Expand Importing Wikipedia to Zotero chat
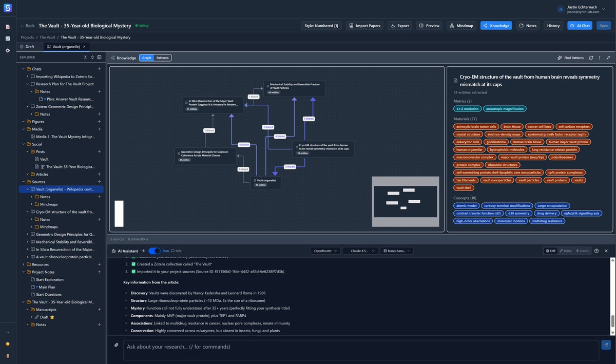Screen dimensions: 616x364 (x=28, y=76)
